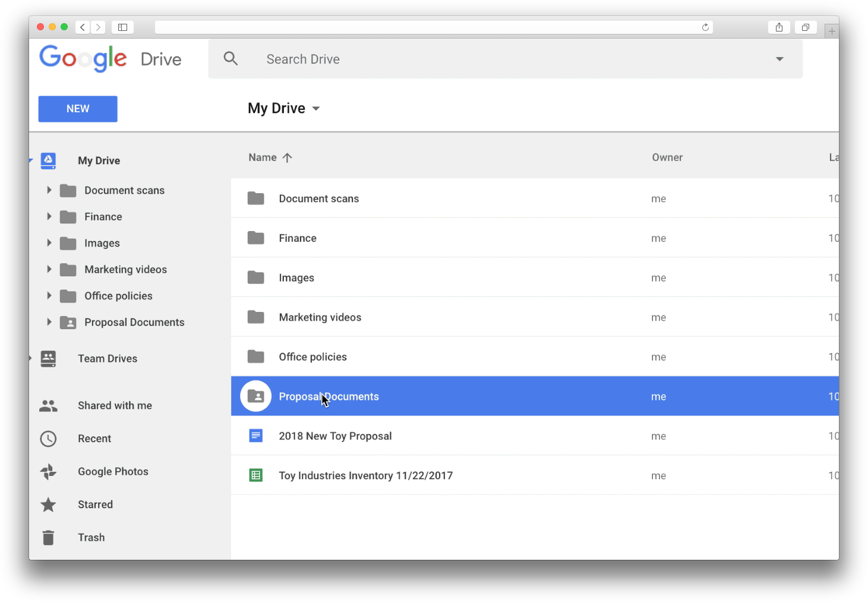868x602 pixels.
Task: Open My Drive in the sidebar
Action: pos(99,160)
